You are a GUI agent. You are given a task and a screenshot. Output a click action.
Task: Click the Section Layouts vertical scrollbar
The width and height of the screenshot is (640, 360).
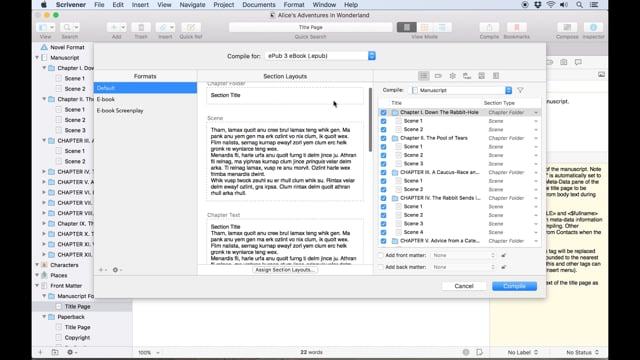pyautogui.click(x=370, y=120)
